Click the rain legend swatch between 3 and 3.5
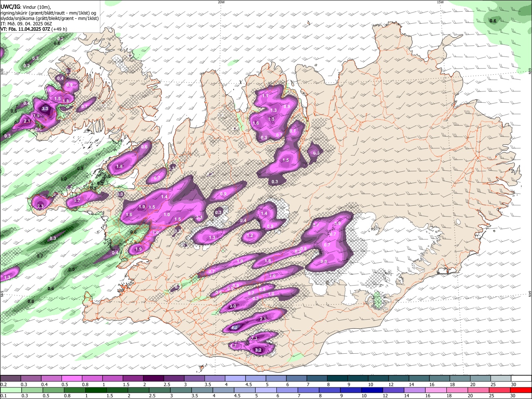Image resolution: width=532 pixels, height=399 pixels. (181, 390)
